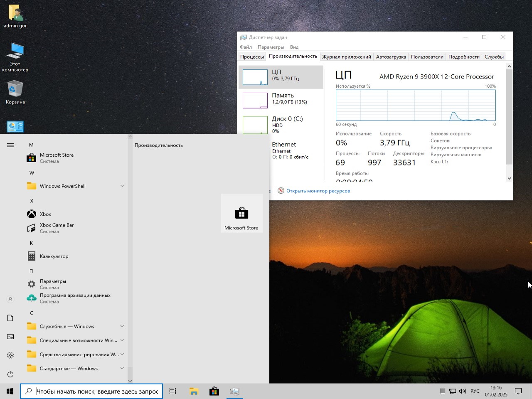Image resolution: width=532 pixels, height=399 pixels.
Task: Select the Control Panel desktop icon
Action: point(15,126)
